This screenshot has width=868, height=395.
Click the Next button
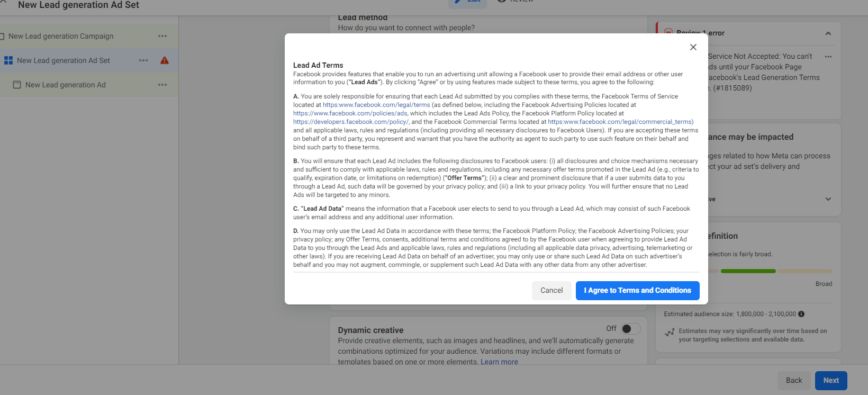831,380
